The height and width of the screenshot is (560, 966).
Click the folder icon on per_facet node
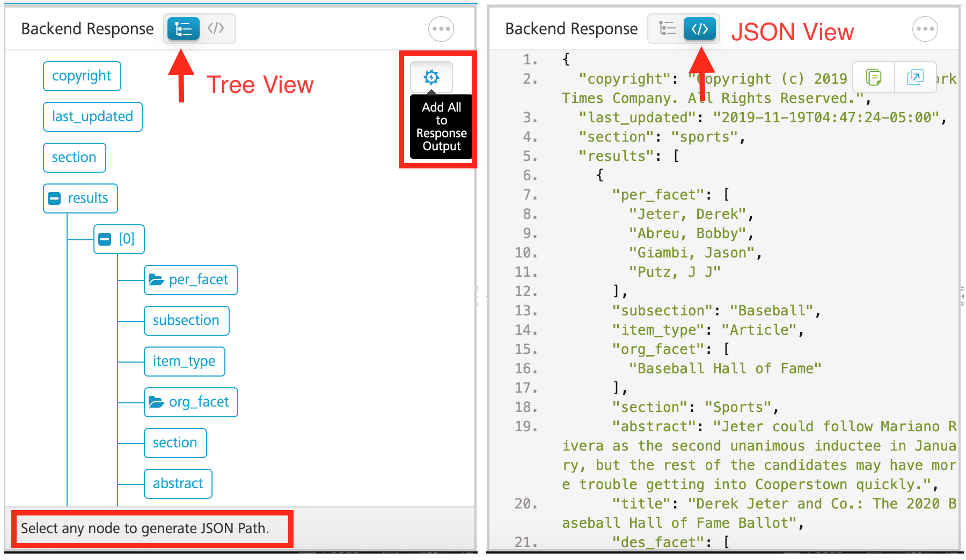pos(156,279)
